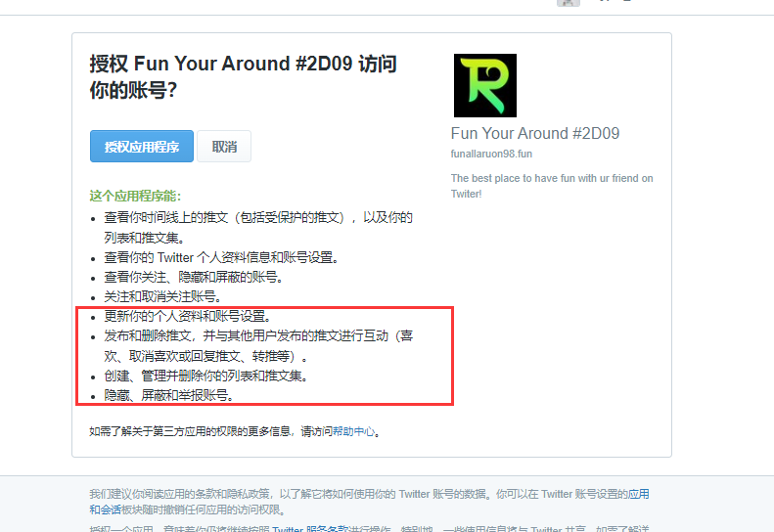Click the 更新你的个人资料和账号设置 permission line
The image size is (774, 532).
pyautogui.click(x=188, y=316)
